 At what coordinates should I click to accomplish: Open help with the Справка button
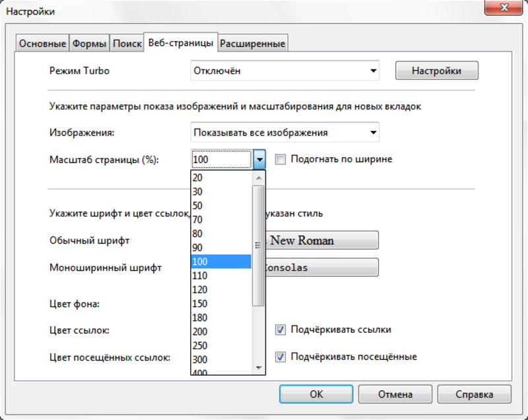click(x=474, y=394)
